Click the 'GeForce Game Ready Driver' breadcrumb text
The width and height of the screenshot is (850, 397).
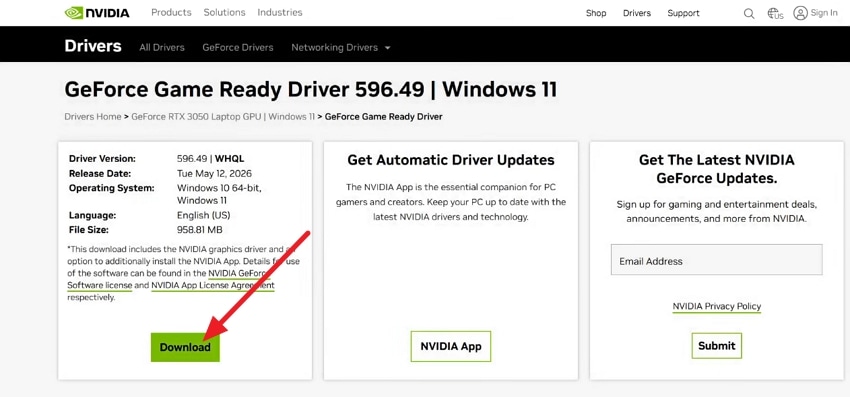pos(383,117)
